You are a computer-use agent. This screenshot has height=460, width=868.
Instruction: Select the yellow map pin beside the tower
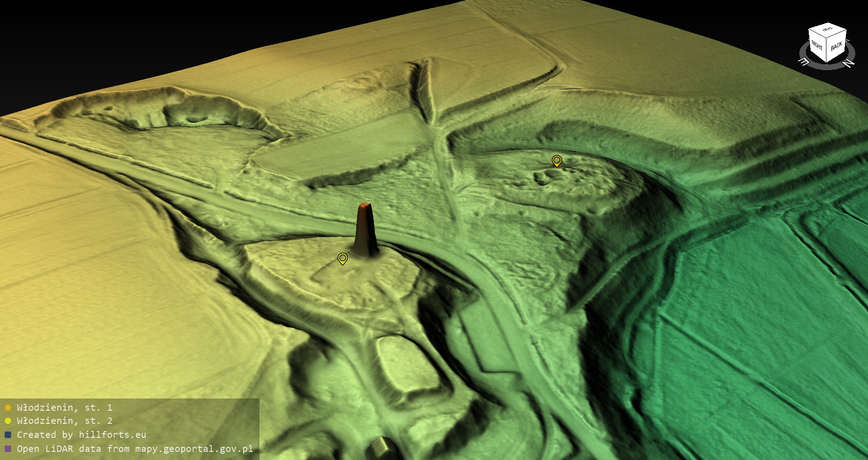click(x=343, y=258)
